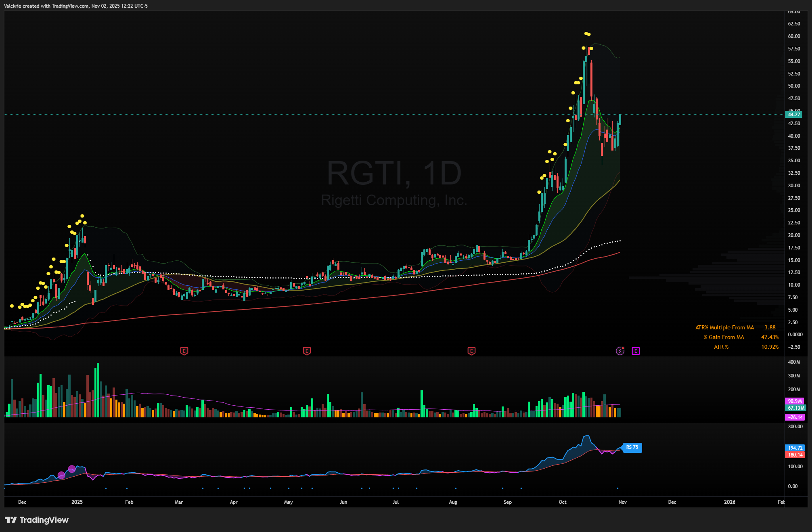Open the lightning-bolt latest news icon

pyautogui.click(x=620, y=351)
